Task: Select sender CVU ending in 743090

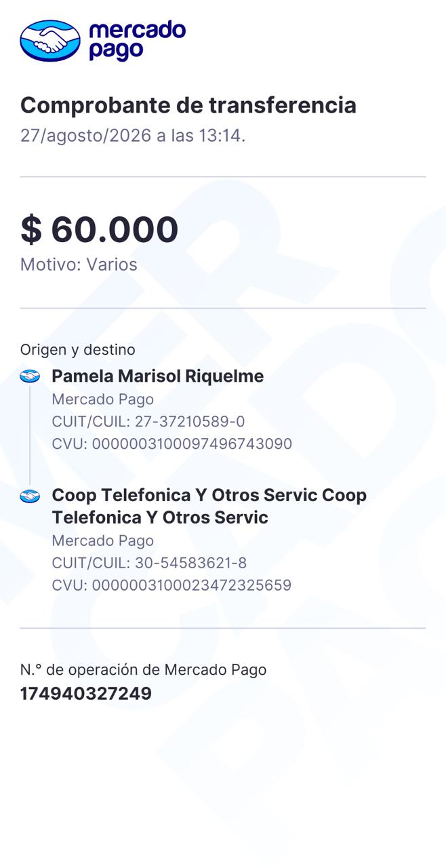Action: [172, 444]
